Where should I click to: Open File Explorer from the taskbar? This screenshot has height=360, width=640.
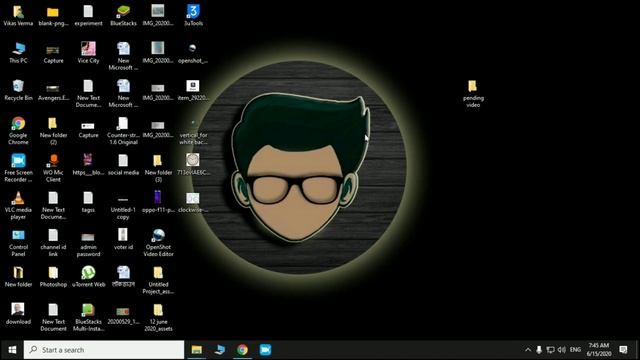[197, 350]
